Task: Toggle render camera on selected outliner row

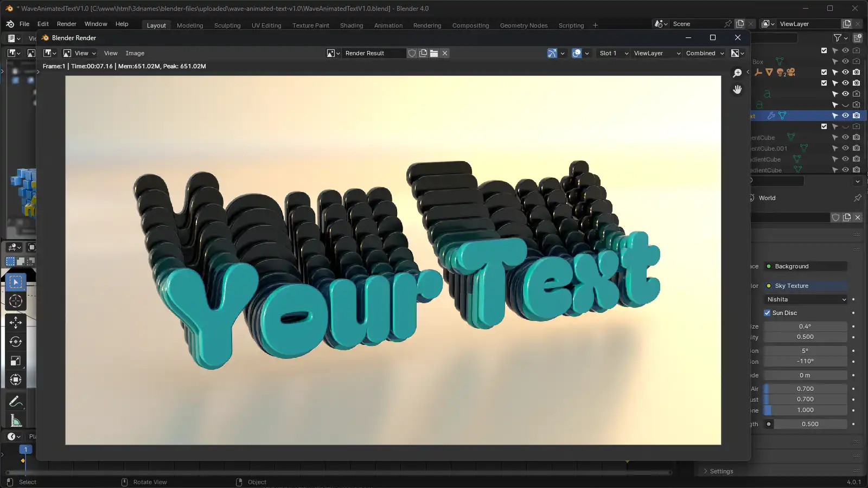Action: (x=857, y=115)
